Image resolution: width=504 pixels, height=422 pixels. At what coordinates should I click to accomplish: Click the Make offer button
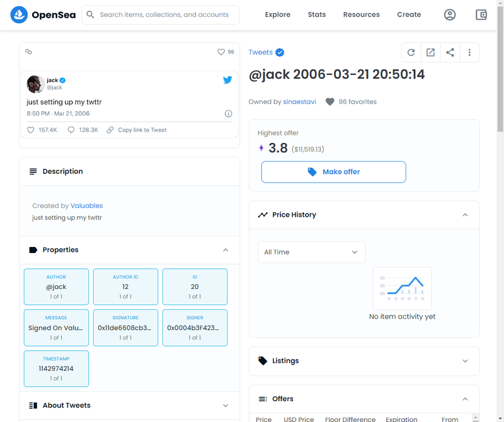point(334,172)
